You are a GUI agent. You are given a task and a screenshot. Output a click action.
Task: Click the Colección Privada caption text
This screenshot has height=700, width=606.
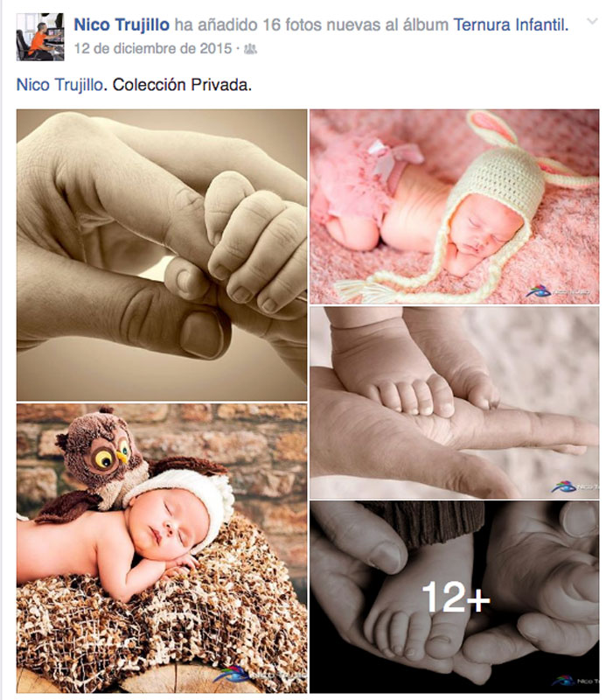point(182,84)
